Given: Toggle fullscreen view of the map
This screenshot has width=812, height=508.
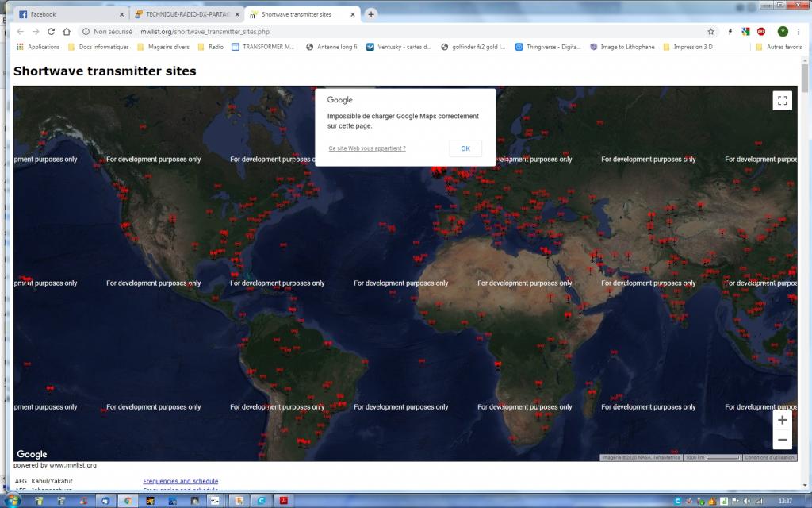Looking at the screenshot, I should [x=783, y=101].
